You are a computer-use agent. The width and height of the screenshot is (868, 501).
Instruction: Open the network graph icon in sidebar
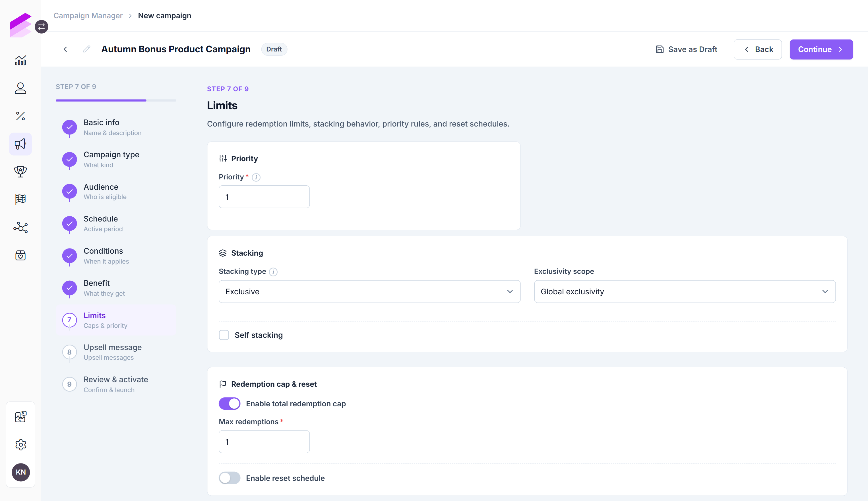pyautogui.click(x=20, y=227)
